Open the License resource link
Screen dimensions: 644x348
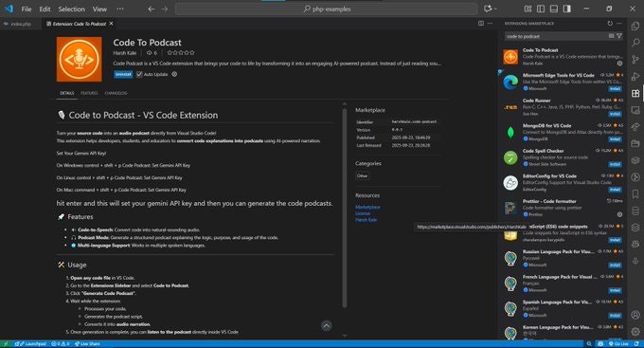[x=363, y=213]
